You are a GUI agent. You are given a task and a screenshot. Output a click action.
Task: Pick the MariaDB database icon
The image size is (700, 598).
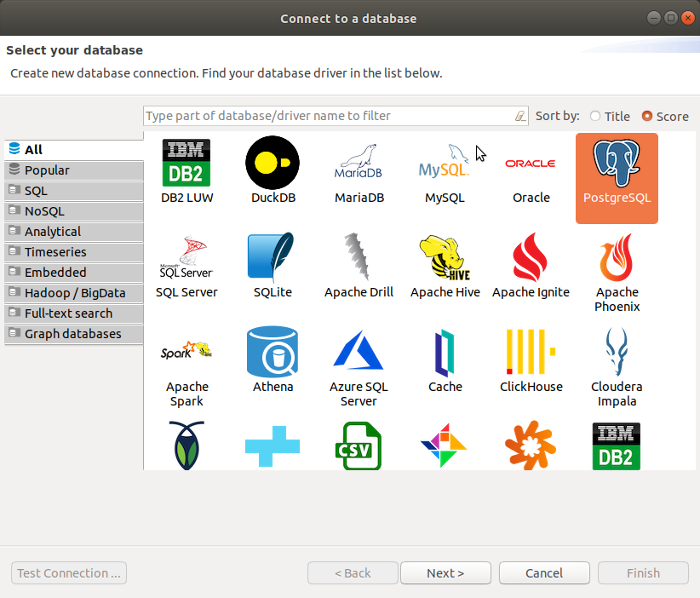[x=359, y=163]
